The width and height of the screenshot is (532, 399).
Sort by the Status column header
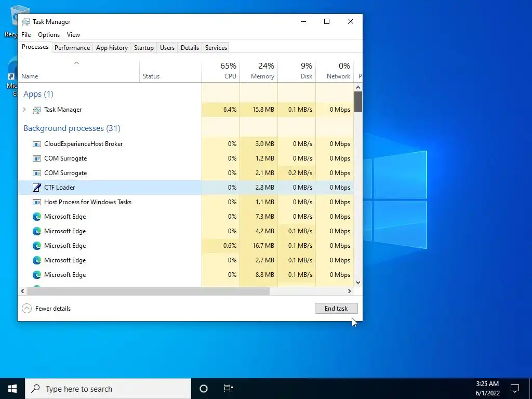(170, 71)
